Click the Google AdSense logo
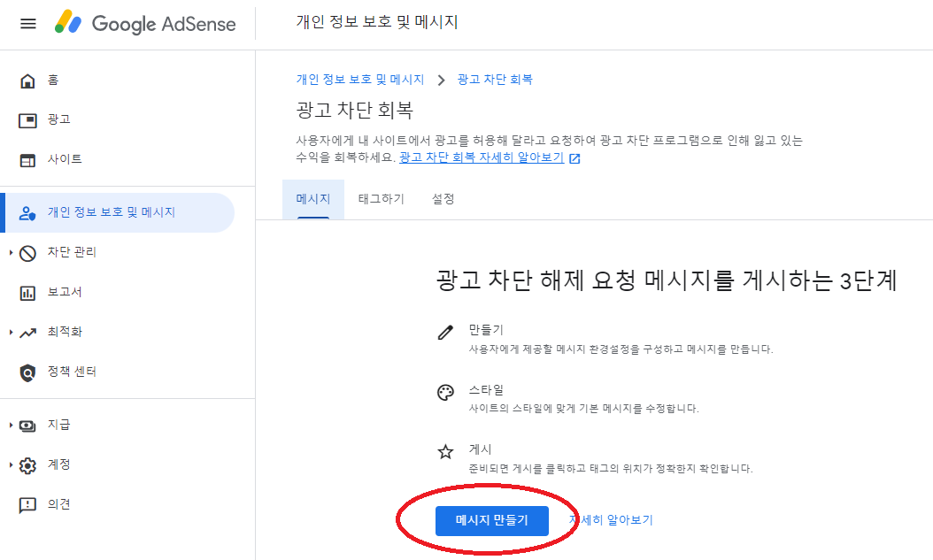Viewport: 933px width, 560px height. click(145, 23)
